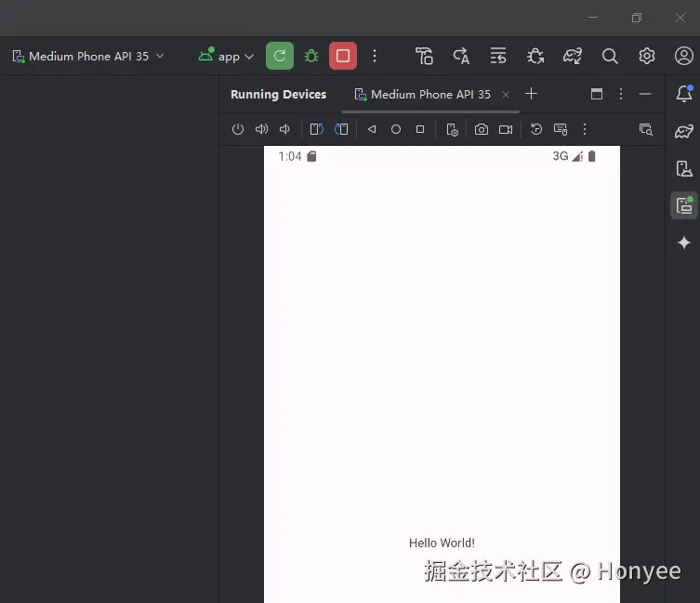Open Running Devices panel options menu
Screen dimensions: 700x603
(x=621, y=94)
